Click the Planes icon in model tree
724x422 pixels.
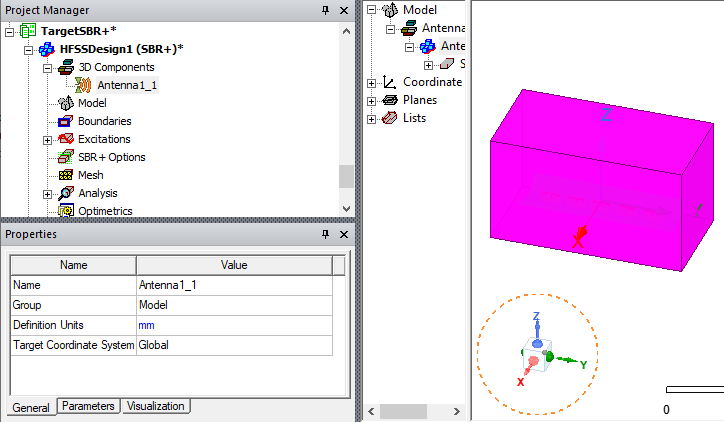pos(388,100)
